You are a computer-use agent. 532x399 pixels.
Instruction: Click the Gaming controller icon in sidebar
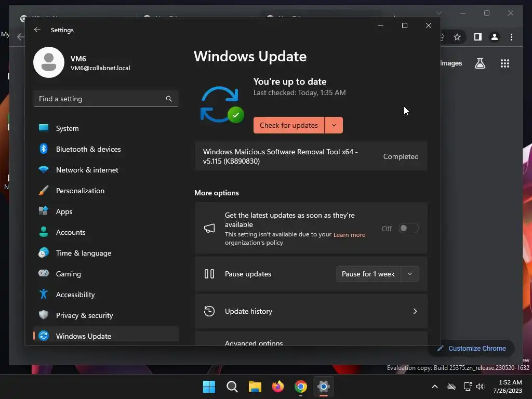tap(44, 273)
